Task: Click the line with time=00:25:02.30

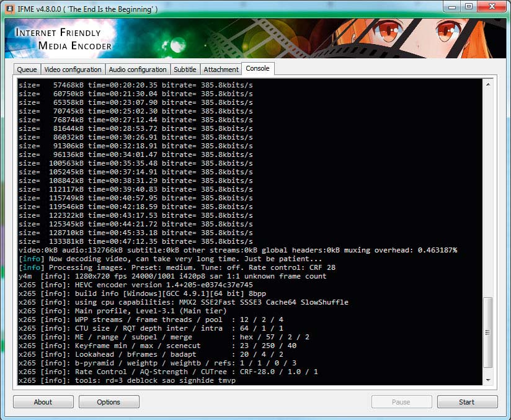Action: (136, 111)
